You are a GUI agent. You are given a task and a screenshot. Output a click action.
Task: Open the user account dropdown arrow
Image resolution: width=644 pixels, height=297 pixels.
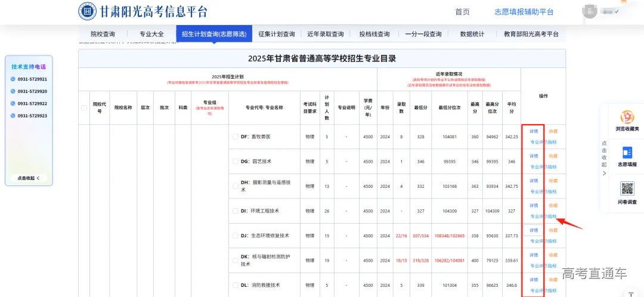coord(617,11)
